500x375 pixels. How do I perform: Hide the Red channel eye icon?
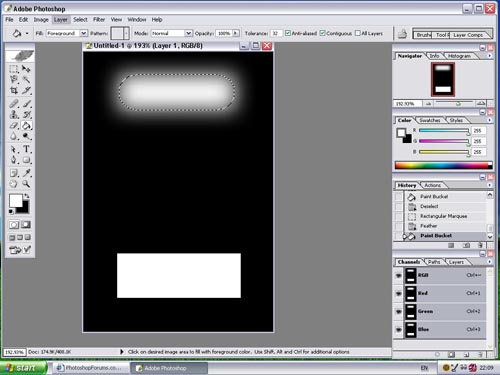pyautogui.click(x=398, y=293)
